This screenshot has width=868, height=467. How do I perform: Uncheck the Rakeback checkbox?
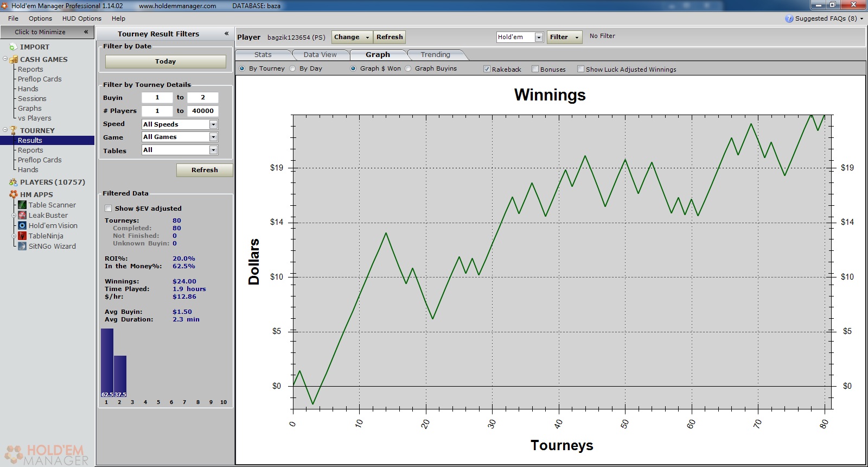coord(487,69)
